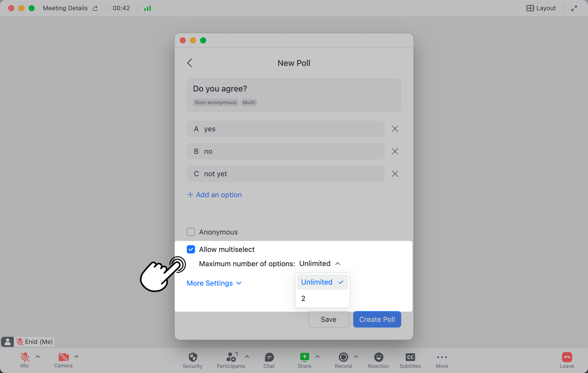This screenshot has width=588, height=373.
Task: Remove option B "no"
Action: coord(395,151)
